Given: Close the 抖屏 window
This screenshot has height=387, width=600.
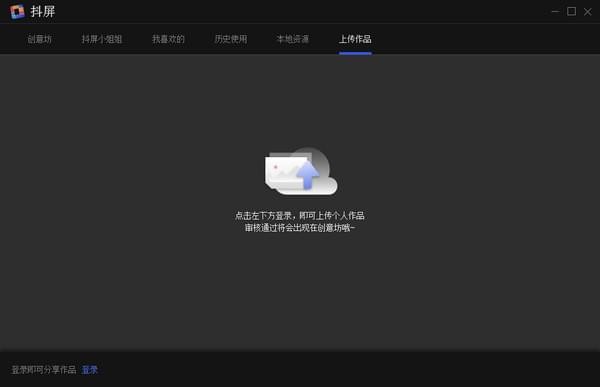Looking at the screenshot, I should pos(588,12).
